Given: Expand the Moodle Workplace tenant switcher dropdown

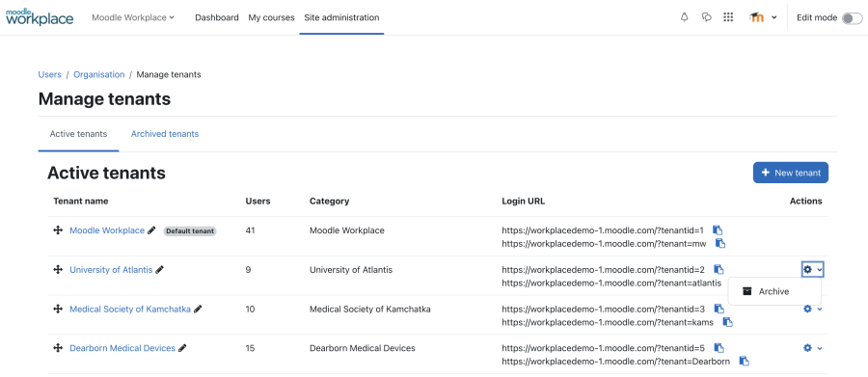Looking at the screenshot, I should 133,17.
